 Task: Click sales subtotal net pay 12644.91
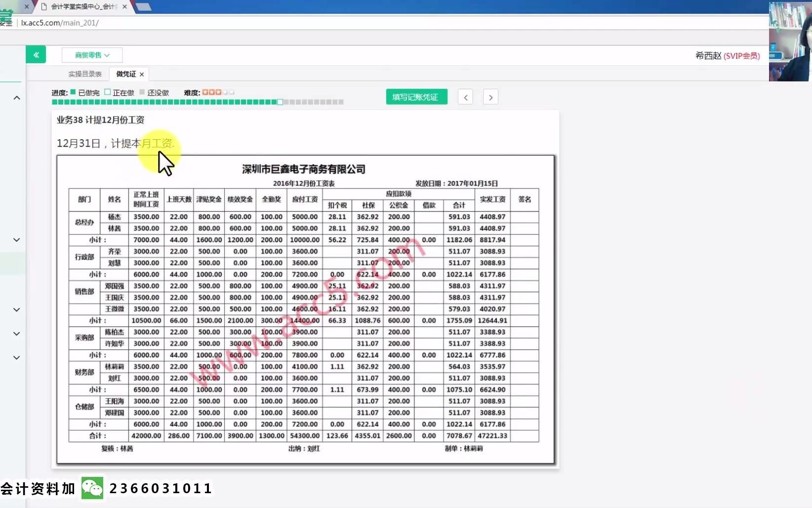pyautogui.click(x=492, y=321)
